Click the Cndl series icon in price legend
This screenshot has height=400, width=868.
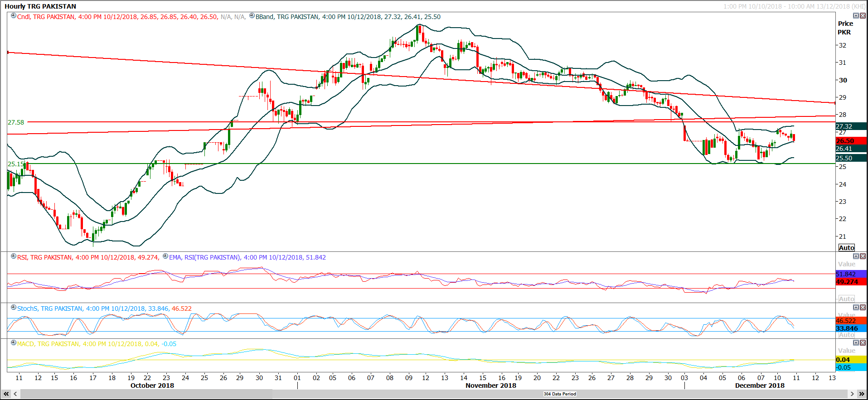click(x=14, y=16)
